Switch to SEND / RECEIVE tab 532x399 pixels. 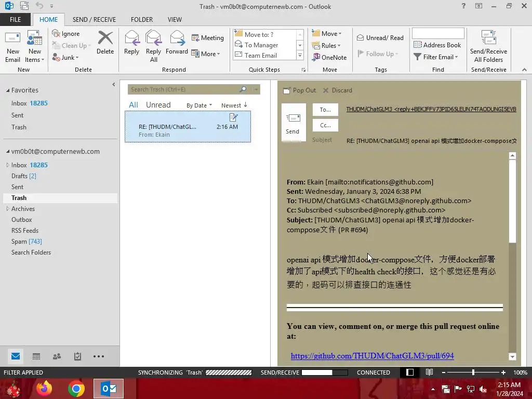[x=94, y=20]
